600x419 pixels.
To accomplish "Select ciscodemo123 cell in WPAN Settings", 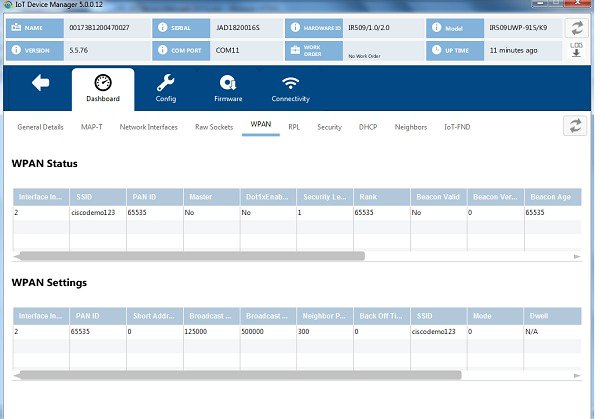I will (x=439, y=331).
